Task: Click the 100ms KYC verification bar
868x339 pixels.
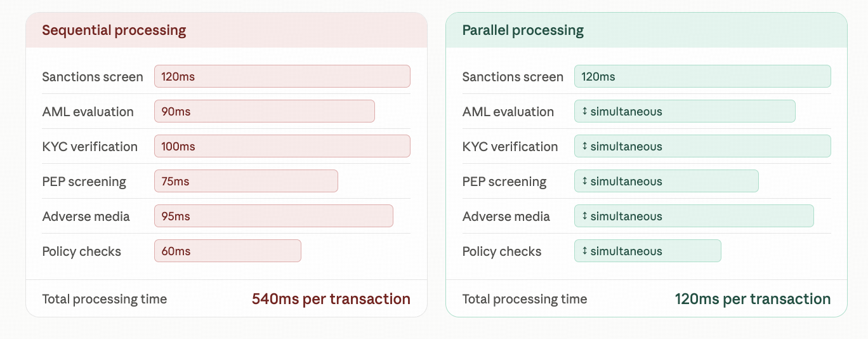Action: point(282,146)
